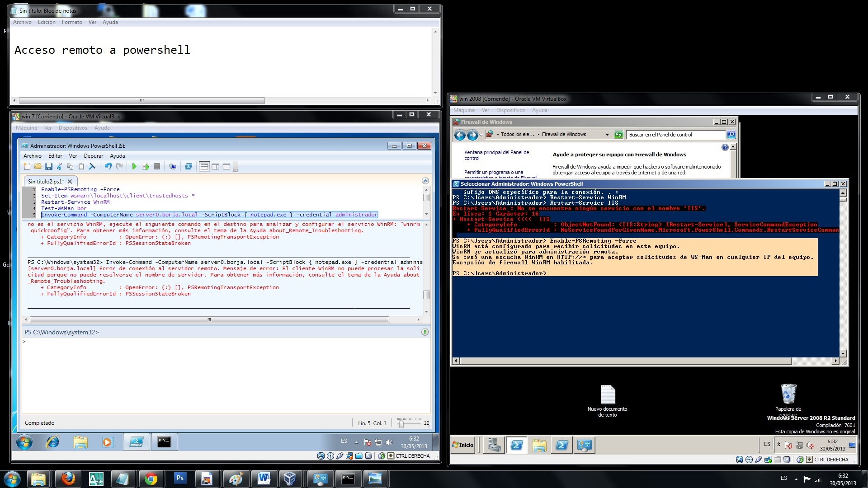Undo the last edit in ISE toolbar
This screenshot has height=488, width=868.
pyautogui.click(x=108, y=167)
